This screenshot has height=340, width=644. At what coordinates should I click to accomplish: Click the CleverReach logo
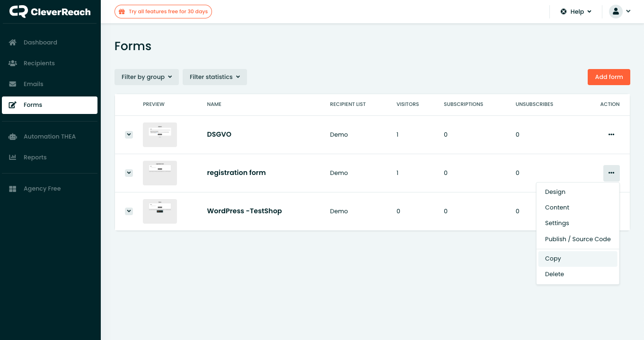pyautogui.click(x=50, y=12)
